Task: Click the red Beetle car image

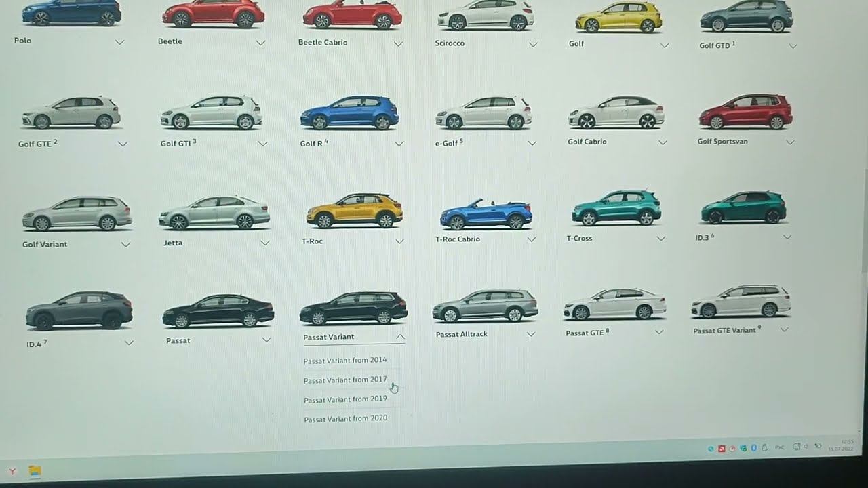Action: (213, 14)
